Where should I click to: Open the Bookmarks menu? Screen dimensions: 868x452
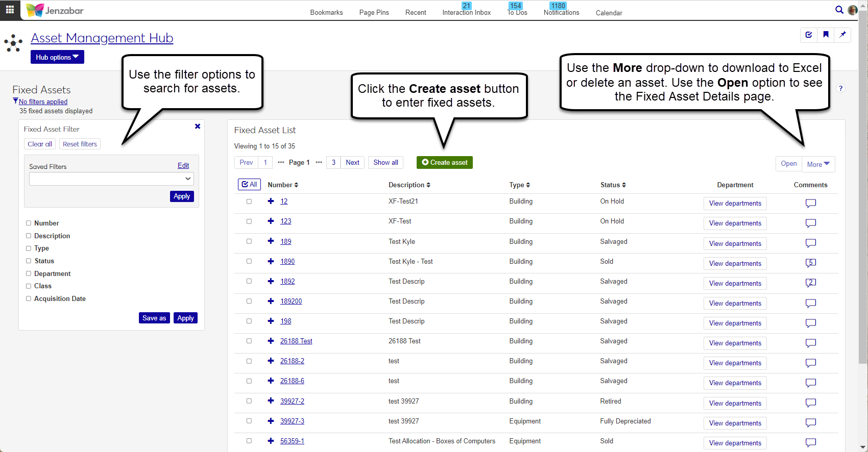coord(326,12)
